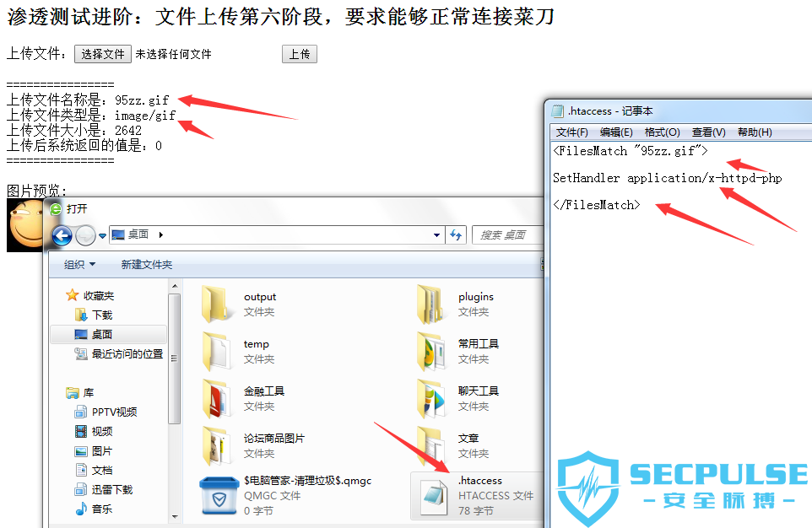Open the 格式(O) menu in Notepad
The width and height of the screenshot is (812, 528).
662,132
